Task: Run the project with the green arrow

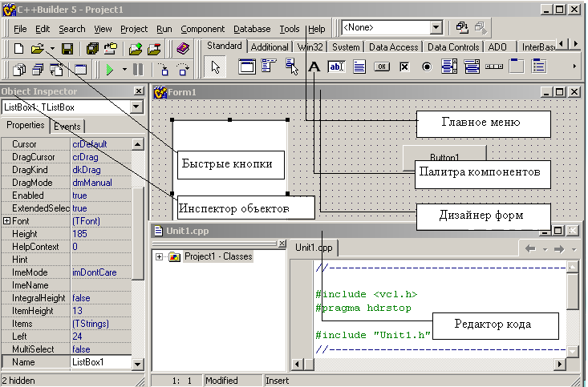Action: (110, 70)
